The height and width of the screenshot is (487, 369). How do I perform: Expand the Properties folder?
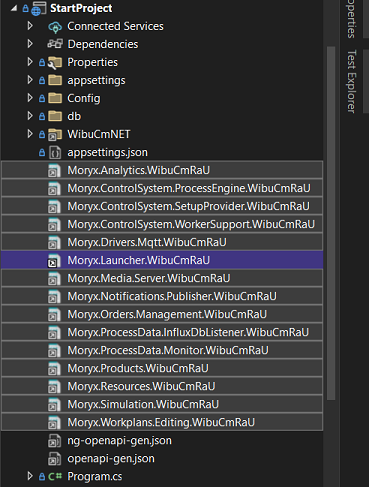[30, 62]
